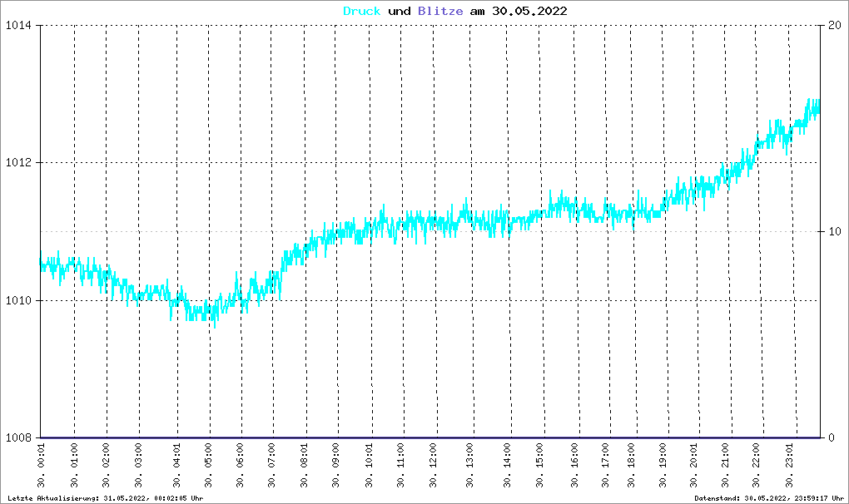Click the "30. 08:01" time axis label
849x504 pixels.
305,466
